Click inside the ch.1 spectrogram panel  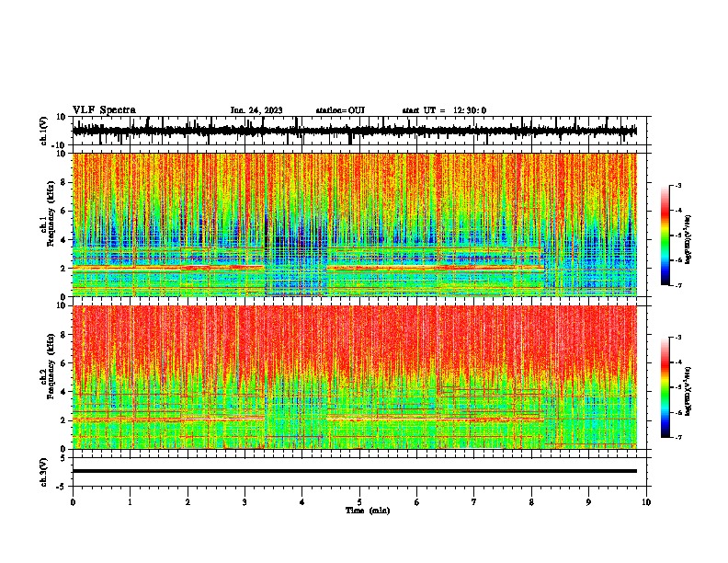355,224
